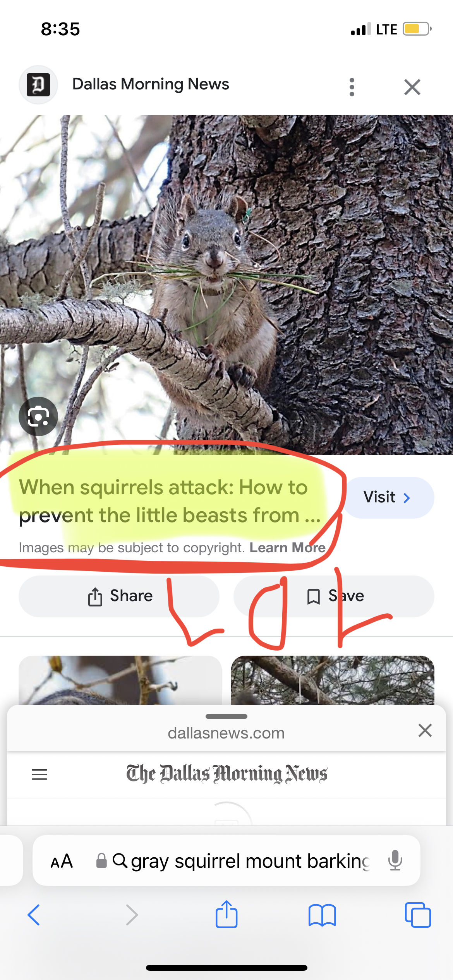
Task: Open the dallasnews.com hamburger menu
Action: tap(39, 774)
